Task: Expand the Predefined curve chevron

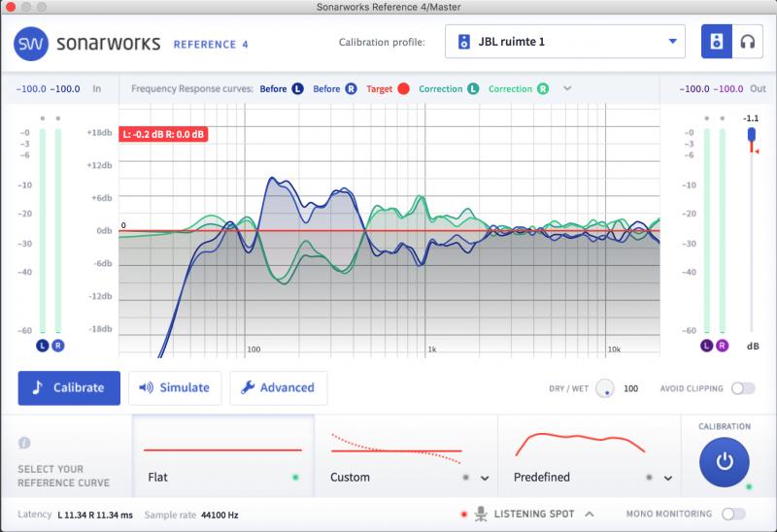Action: (x=668, y=478)
